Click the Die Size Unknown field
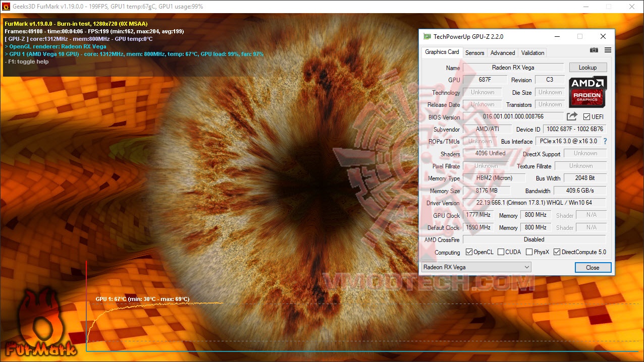This screenshot has width=644, height=362. tap(550, 92)
